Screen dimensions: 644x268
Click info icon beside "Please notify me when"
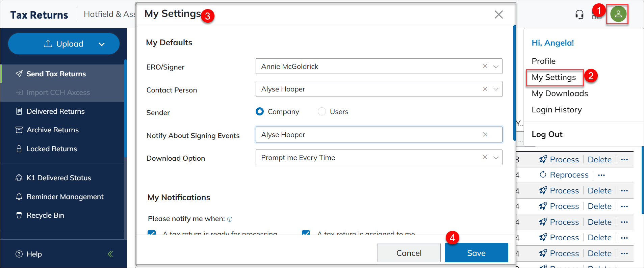230,219
